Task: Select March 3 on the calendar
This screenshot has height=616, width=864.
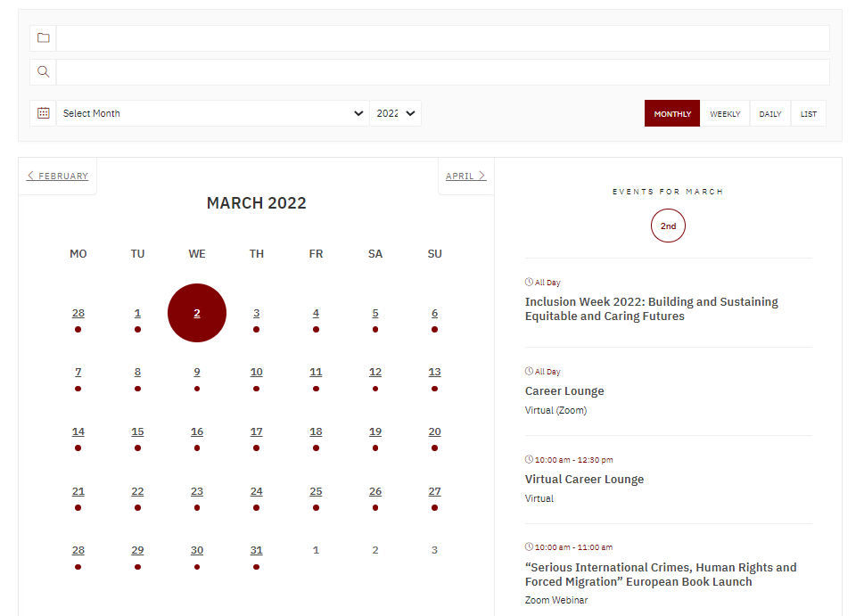Action: click(x=256, y=314)
